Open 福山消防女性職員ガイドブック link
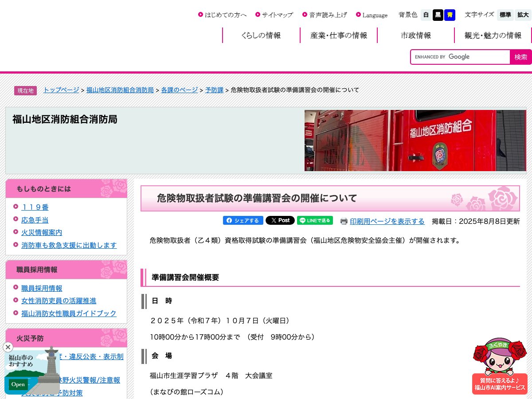 69,313
